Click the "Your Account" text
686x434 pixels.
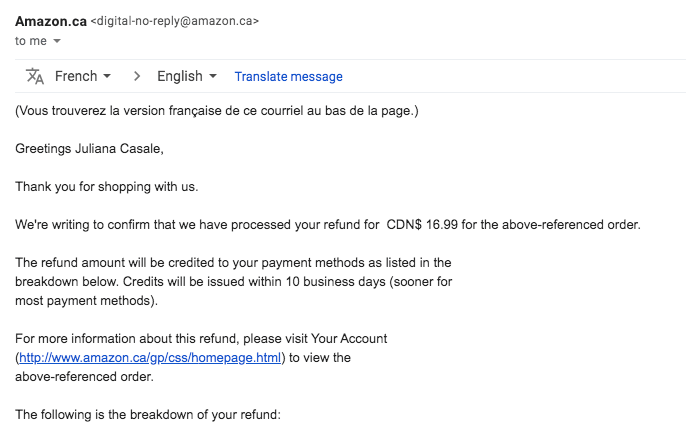pyautogui.click(x=349, y=339)
